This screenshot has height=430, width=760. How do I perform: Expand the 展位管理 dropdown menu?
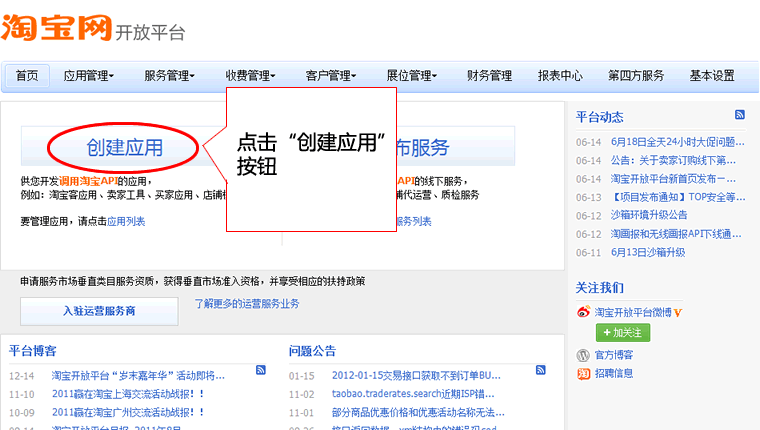(x=412, y=76)
